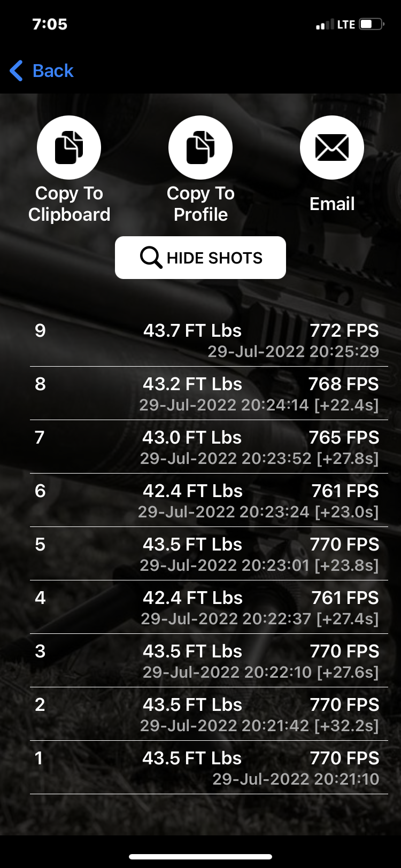Tap the blue back chevron arrow
Image resolution: width=401 pixels, height=868 pixels.
[x=17, y=71]
